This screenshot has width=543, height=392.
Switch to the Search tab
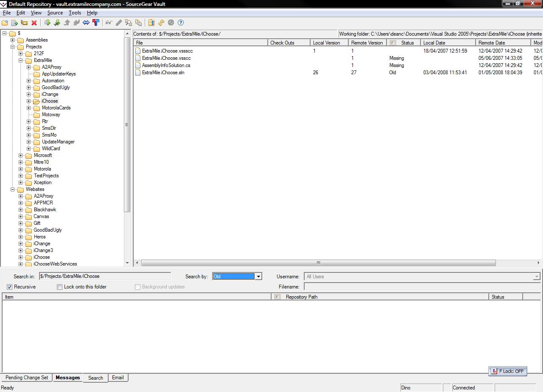[x=95, y=378]
